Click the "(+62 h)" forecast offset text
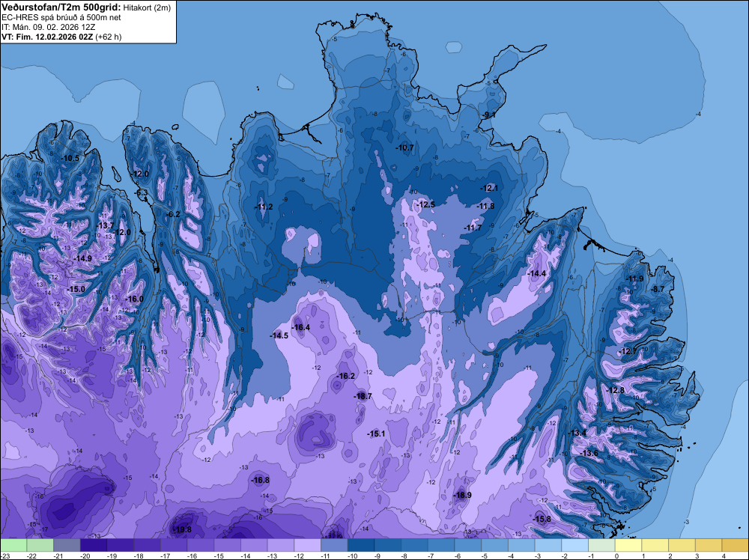Screen dimensions: 749x560 [109, 37]
